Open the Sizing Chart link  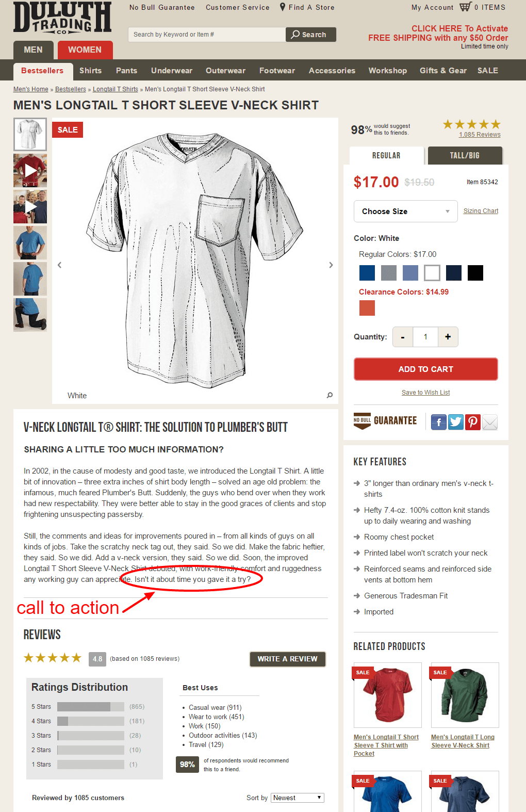coord(481,211)
